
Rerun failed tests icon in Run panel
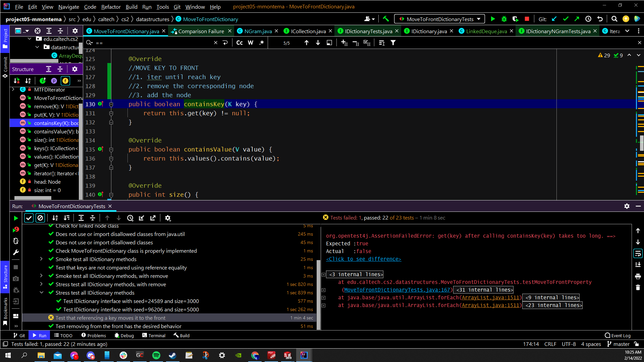coord(16,230)
